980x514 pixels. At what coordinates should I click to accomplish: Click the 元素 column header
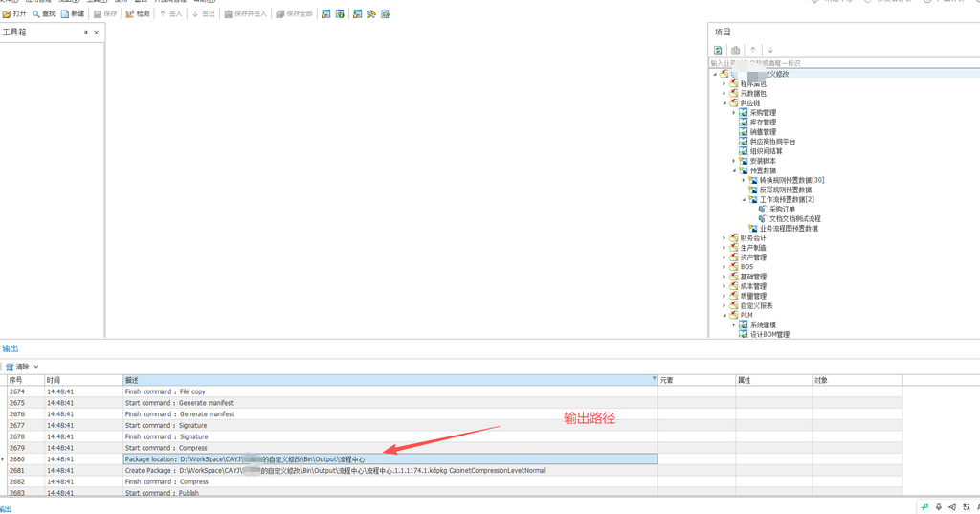point(697,380)
